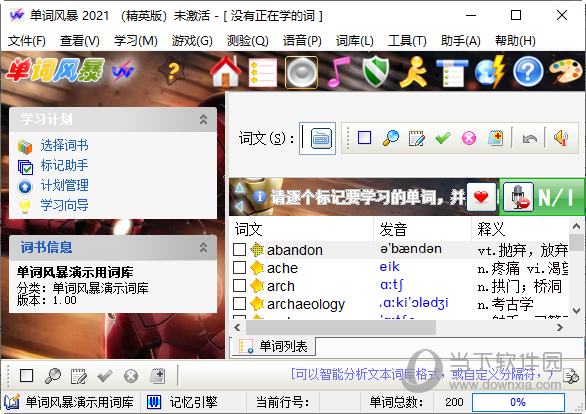
Task: Click the globe with lightning icon
Action: 490,72
